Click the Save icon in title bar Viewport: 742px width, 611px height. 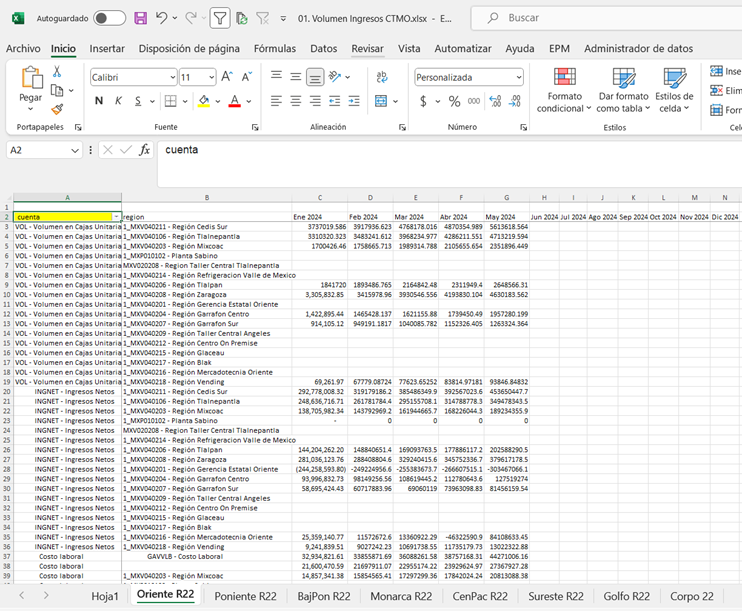pyautogui.click(x=140, y=18)
